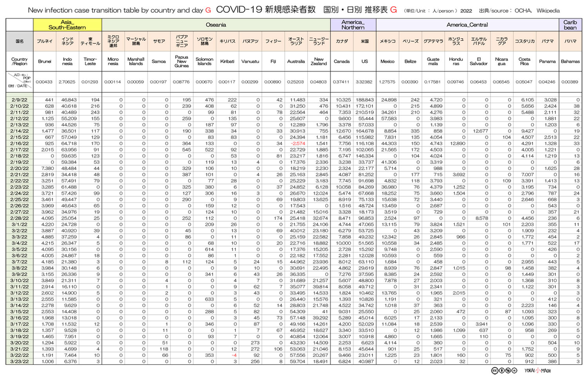
Task: Select the America_Northern region header
Action: click(x=353, y=25)
